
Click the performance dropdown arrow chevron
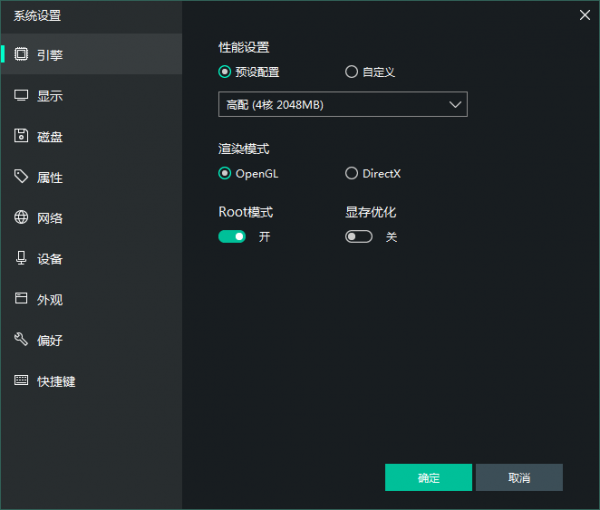click(x=455, y=104)
